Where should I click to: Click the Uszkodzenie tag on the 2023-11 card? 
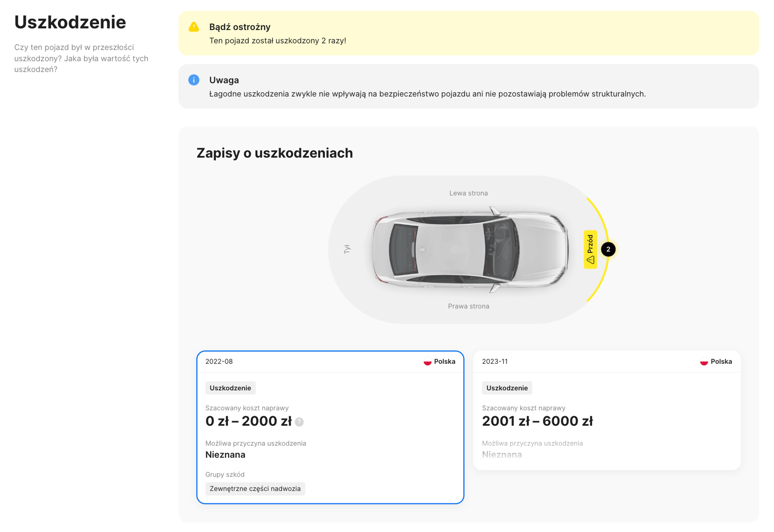point(507,388)
